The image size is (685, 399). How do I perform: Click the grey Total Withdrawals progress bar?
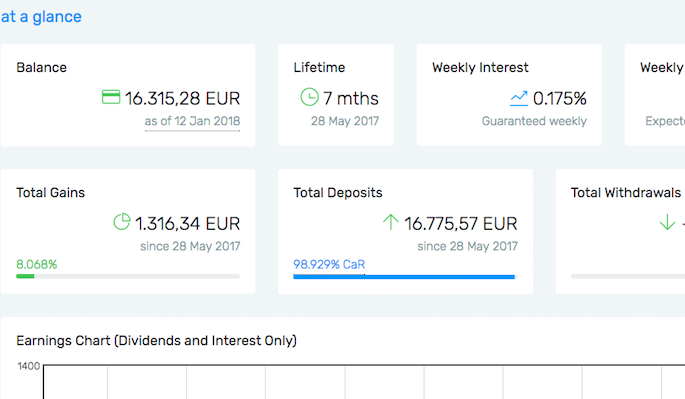point(628,276)
